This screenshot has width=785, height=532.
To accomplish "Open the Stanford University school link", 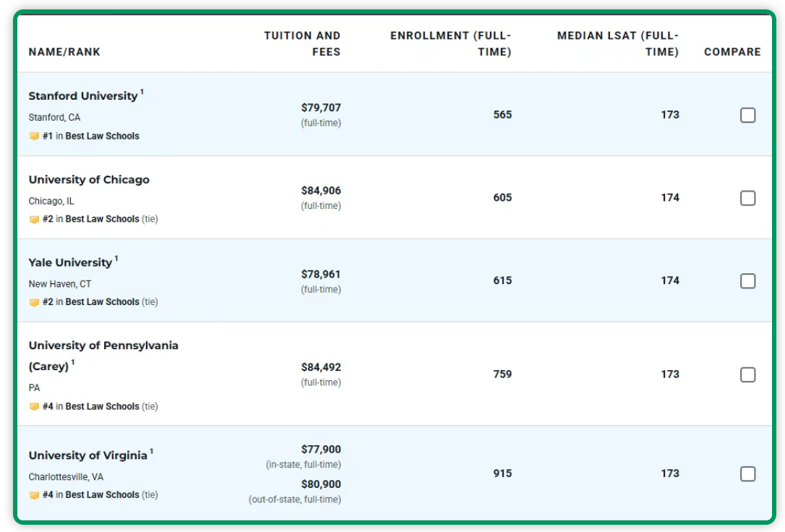I will (83, 96).
